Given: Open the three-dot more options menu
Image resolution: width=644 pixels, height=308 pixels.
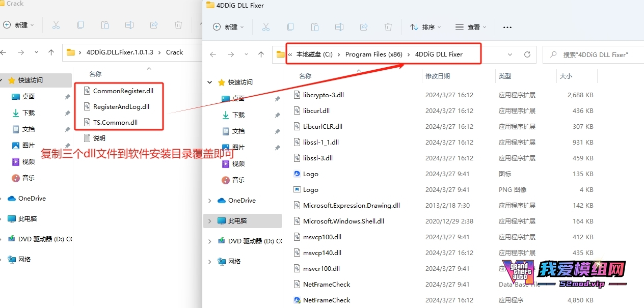Looking at the screenshot, I should click(507, 27).
